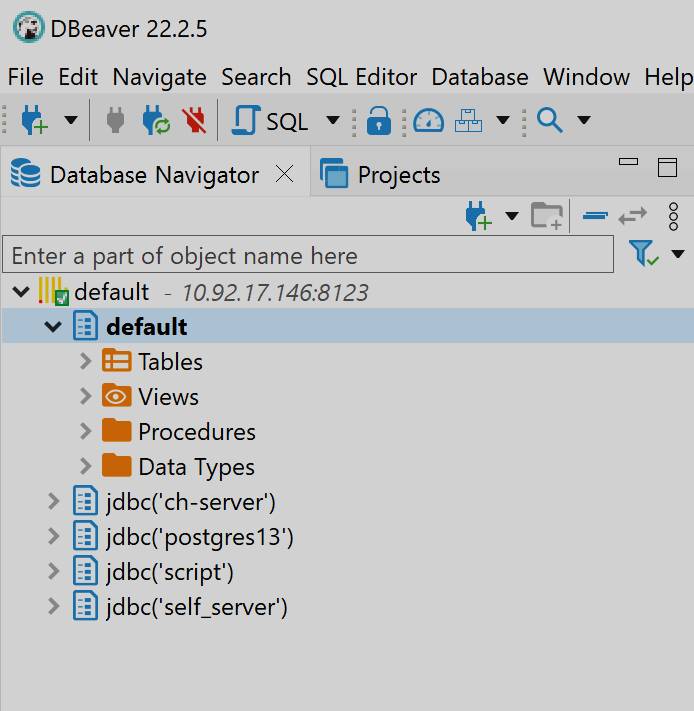Collapse the default 10.92.17.146:8123 connection node
Image resolution: width=694 pixels, height=711 pixels.
[21, 292]
